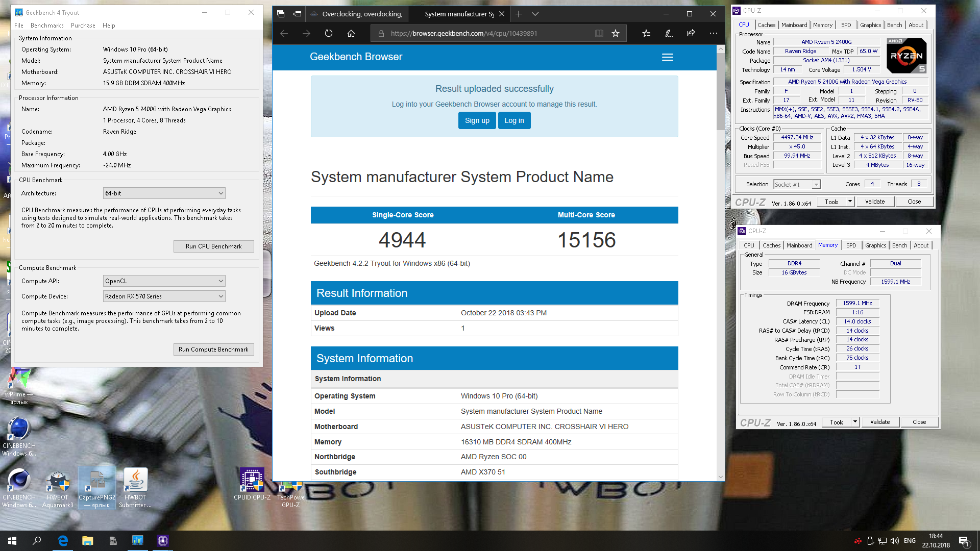This screenshot has height=551, width=980.
Task: Open the upper CINEBENCH desktop shortcut
Action: (19, 437)
